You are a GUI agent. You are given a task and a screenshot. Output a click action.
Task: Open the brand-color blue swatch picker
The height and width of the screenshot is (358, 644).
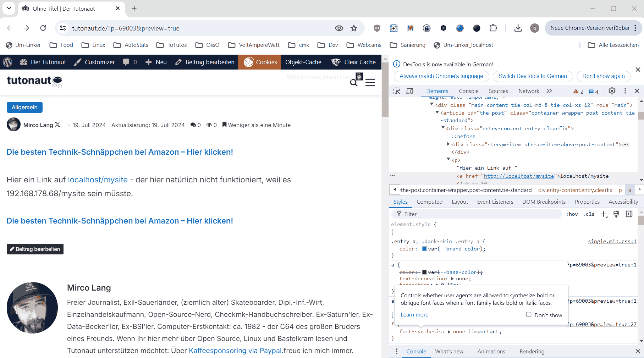coord(424,249)
